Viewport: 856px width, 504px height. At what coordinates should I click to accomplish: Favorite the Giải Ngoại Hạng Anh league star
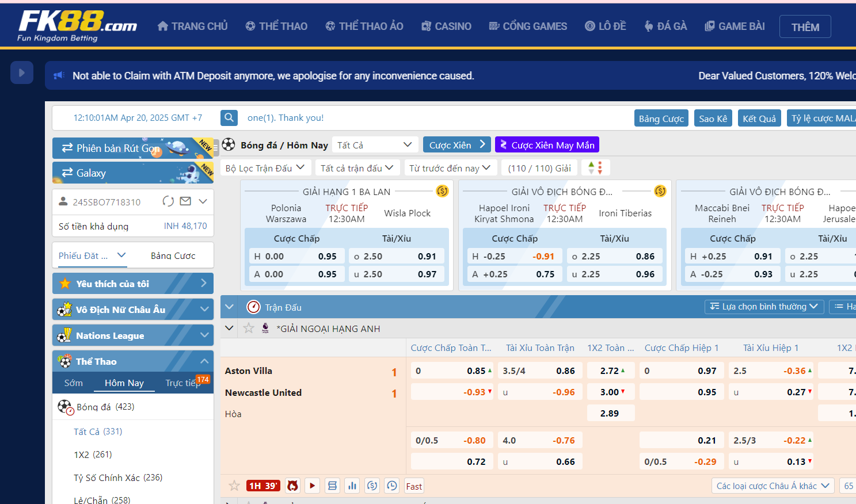pyautogui.click(x=249, y=328)
